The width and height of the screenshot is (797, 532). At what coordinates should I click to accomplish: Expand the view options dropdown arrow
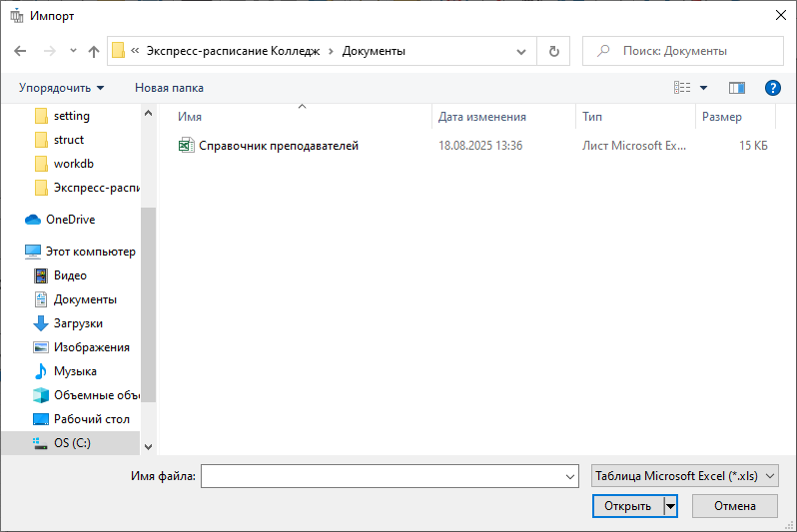point(703,88)
